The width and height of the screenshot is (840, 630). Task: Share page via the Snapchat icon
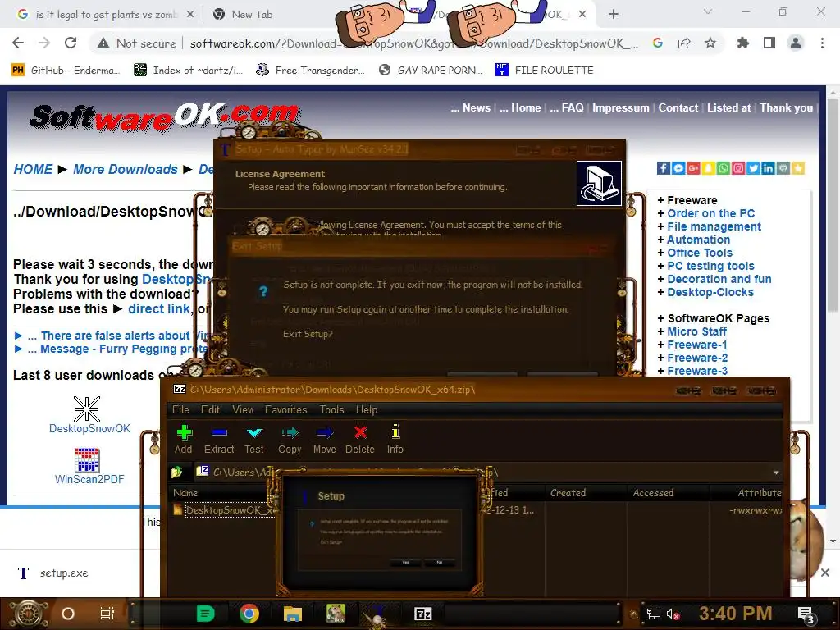(708, 168)
